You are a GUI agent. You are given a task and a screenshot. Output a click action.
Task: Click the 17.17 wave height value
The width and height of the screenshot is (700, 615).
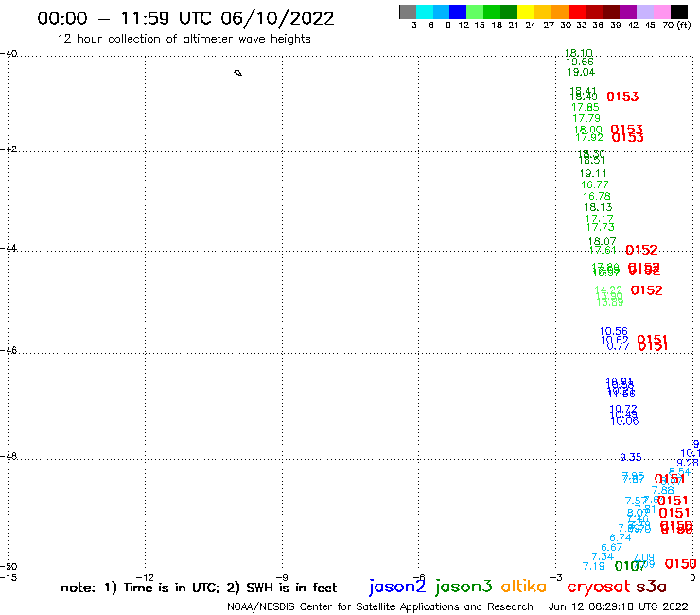tap(600, 219)
